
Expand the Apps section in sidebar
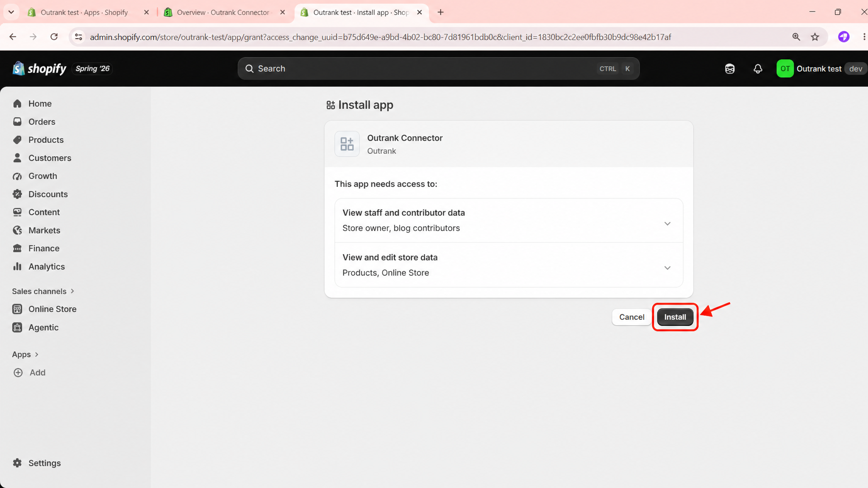pyautogui.click(x=25, y=355)
